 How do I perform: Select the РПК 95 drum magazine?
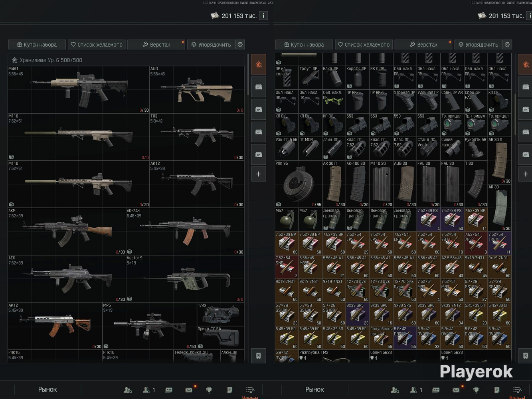299,184
